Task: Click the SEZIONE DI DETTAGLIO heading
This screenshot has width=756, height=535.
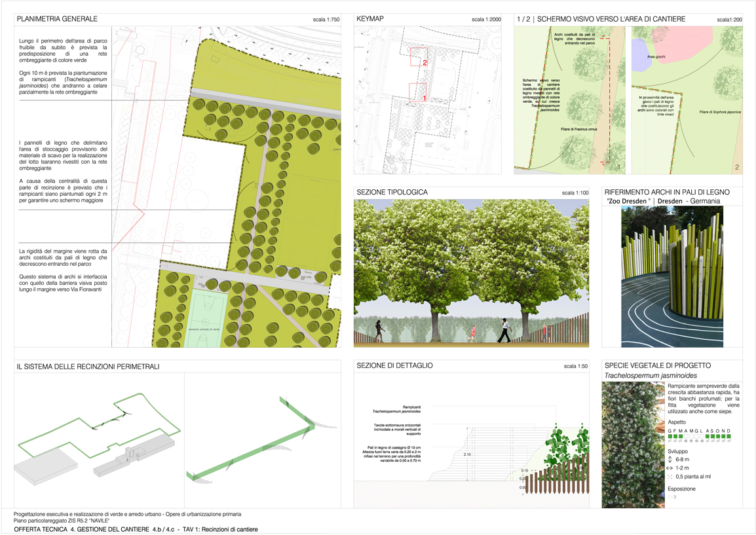Action: pos(394,365)
